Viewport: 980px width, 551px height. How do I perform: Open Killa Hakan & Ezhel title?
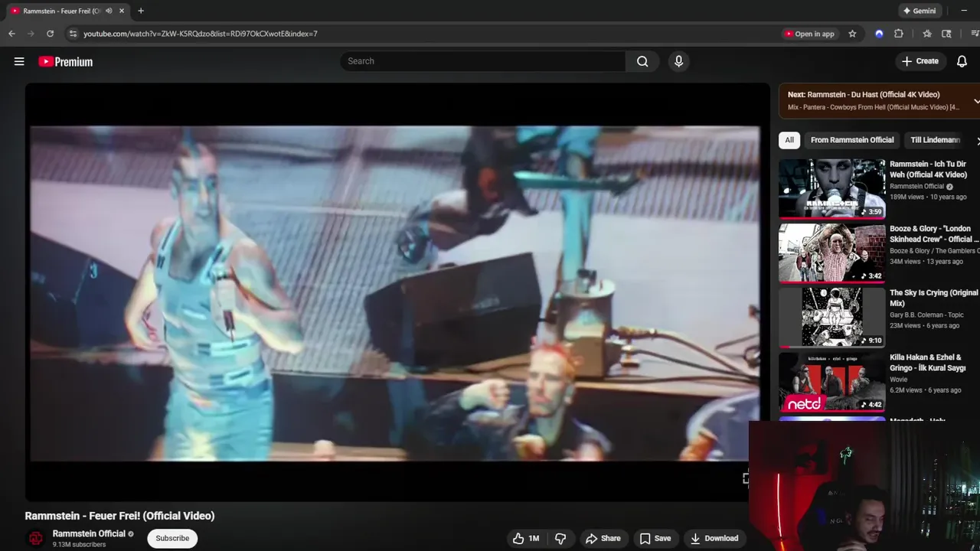[x=928, y=362]
